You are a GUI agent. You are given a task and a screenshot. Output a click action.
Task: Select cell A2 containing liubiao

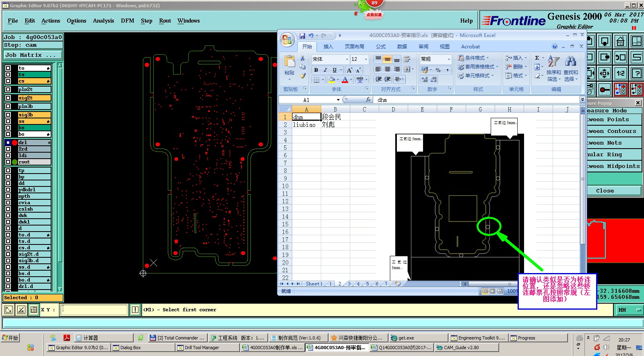click(306, 125)
